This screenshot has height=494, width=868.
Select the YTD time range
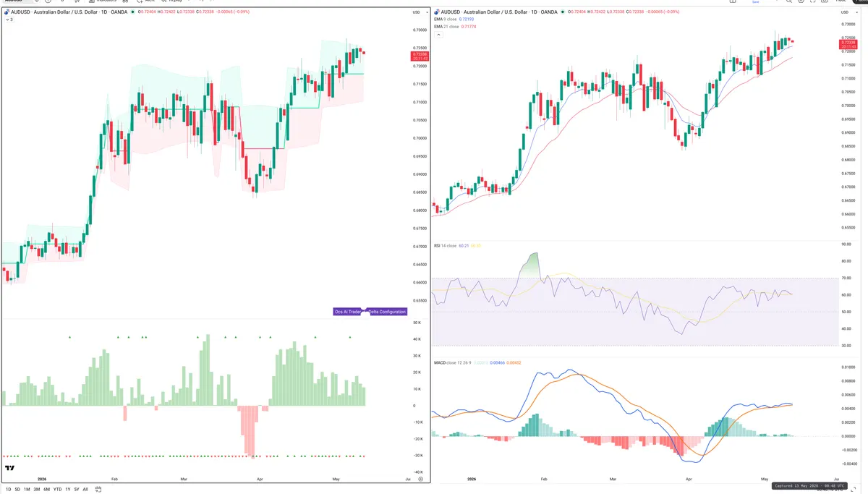coord(57,489)
